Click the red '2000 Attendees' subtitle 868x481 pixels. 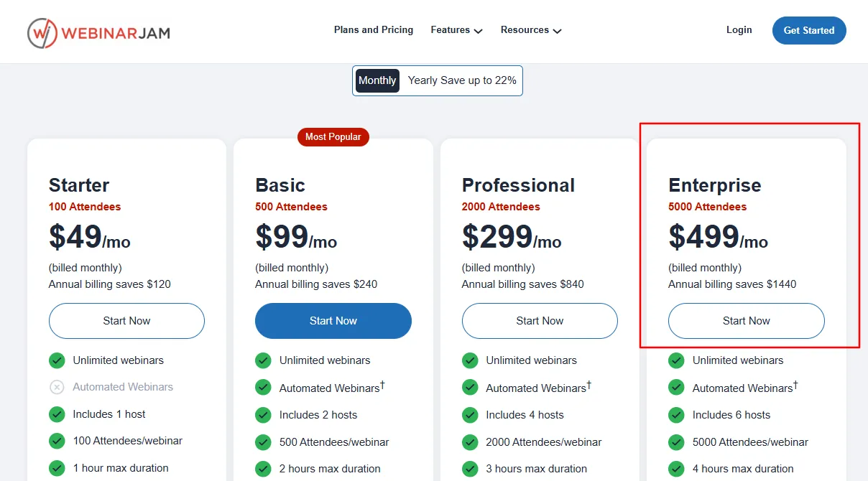point(501,207)
